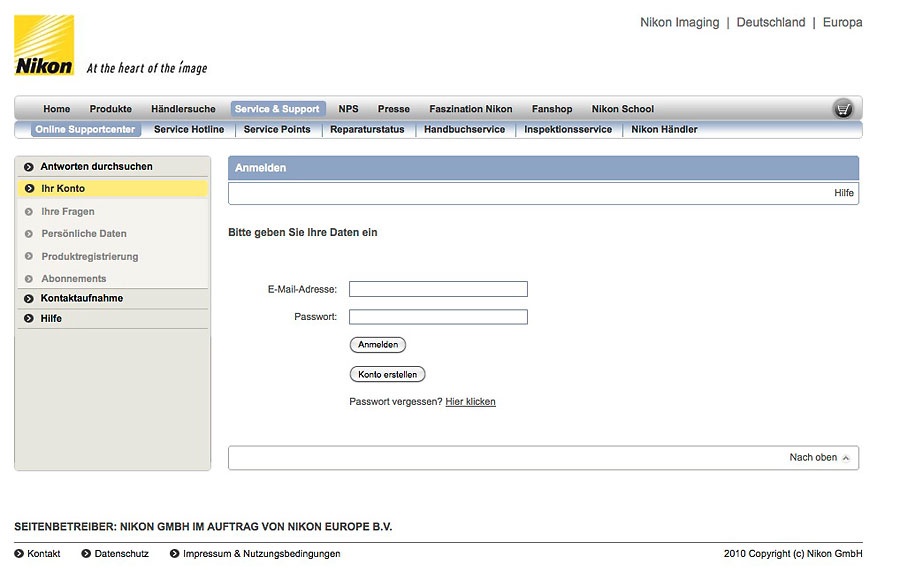Go to the Produkte menu item
This screenshot has height=572, width=900.
tap(110, 109)
